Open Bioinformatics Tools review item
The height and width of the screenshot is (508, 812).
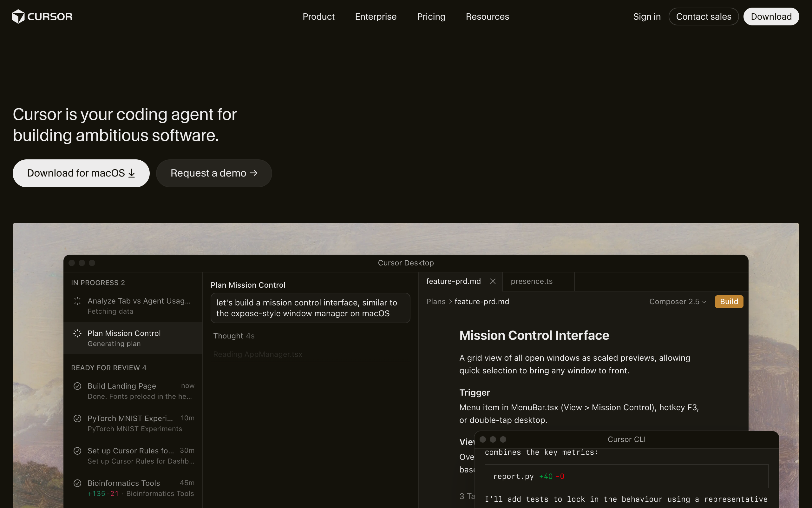click(x=133, y=488)
